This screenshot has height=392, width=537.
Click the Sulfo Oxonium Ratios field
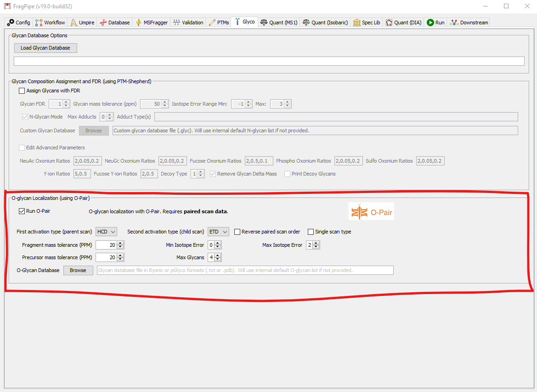pos(430,161)
